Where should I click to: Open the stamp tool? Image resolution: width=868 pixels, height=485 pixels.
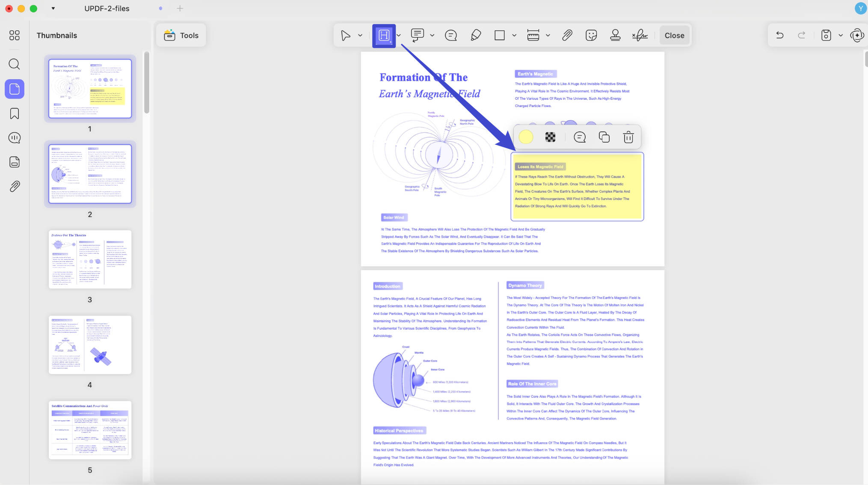[x=615, y=36]
